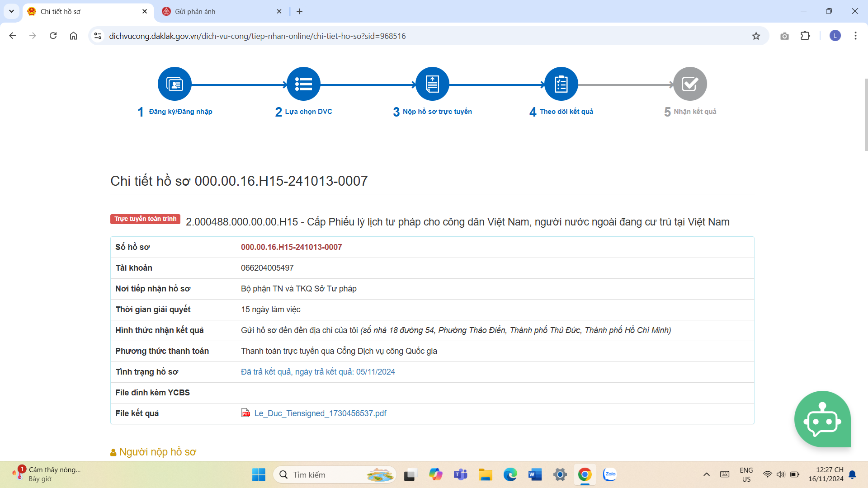Open the Chrome extensions puzzle icon

point(805,36)
